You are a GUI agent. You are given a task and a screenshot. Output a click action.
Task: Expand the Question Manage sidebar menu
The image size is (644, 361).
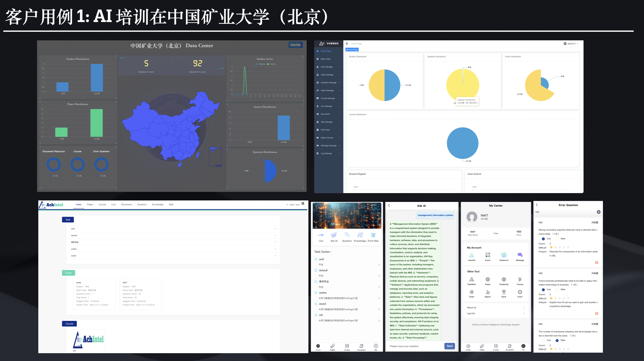[329, 83]
